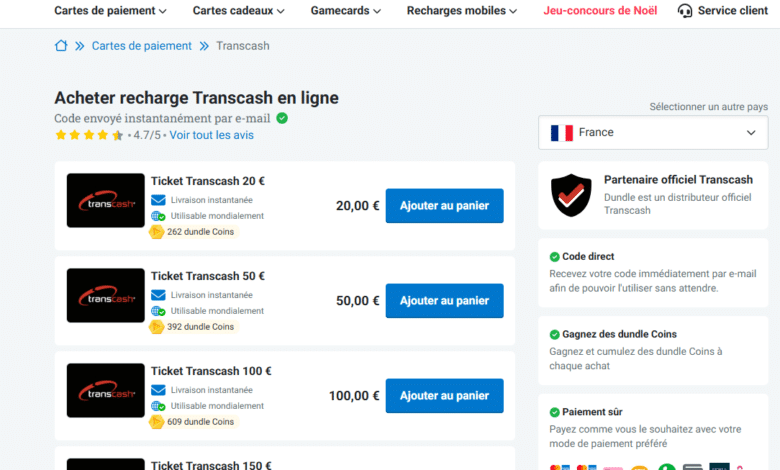The height and width of the screenshot is (470, 780).
Task: Click the coin icon beside 262 dundle Coins
Action: 157,232
